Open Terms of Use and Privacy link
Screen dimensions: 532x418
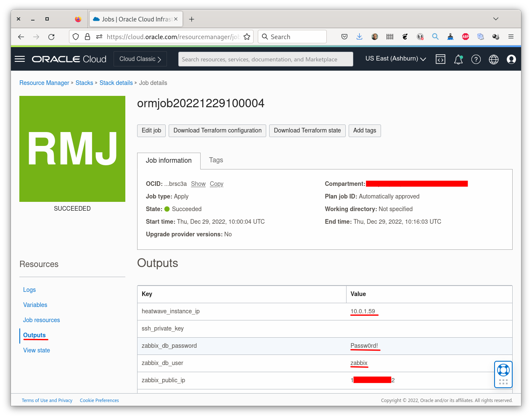47,400
